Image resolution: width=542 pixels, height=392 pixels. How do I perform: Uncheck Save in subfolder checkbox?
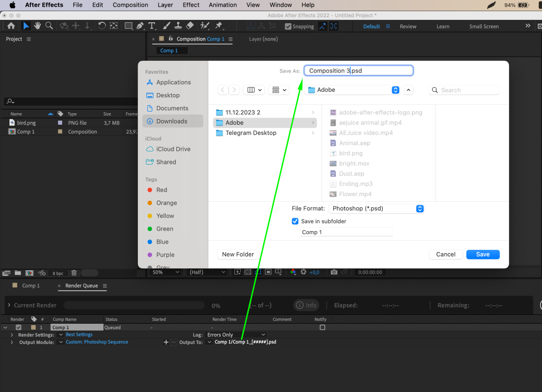tap(295, 221)
